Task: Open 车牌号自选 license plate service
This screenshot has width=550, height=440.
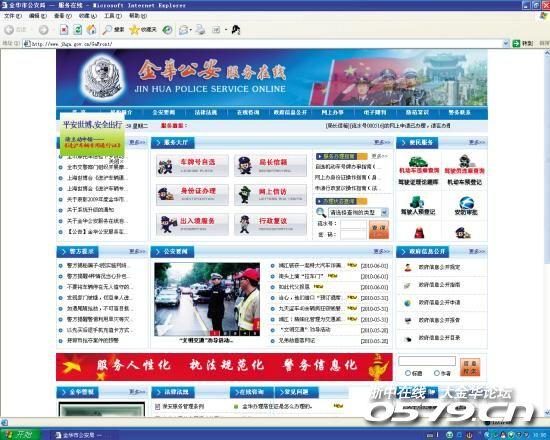Action: [192, 166]
